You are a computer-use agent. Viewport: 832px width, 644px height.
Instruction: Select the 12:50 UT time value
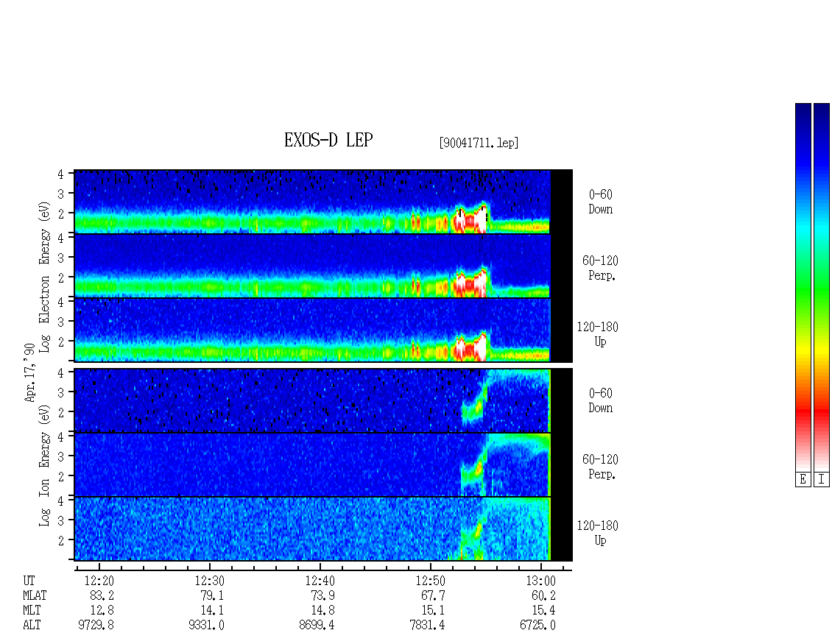coord(430,581)
